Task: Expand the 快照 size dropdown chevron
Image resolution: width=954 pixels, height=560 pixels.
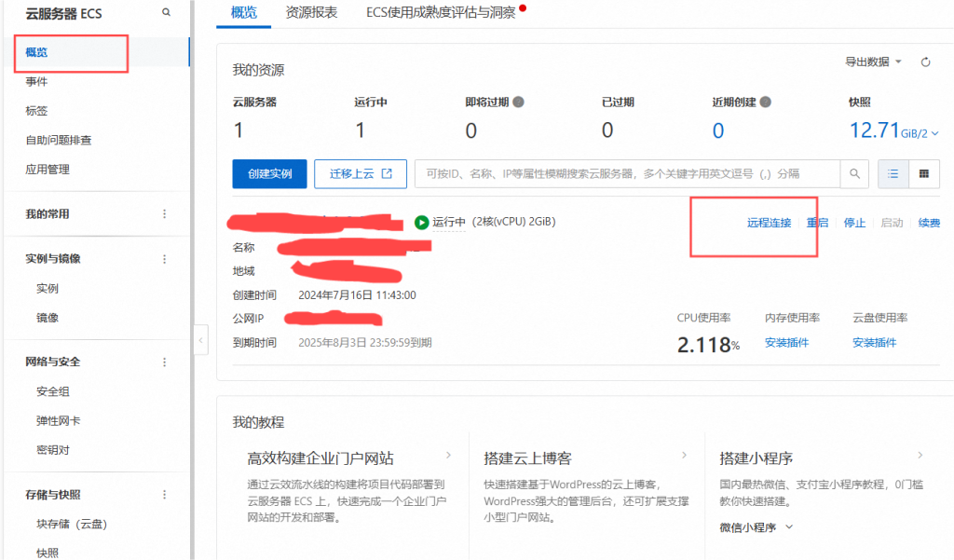Action: [x=934, y=133]
